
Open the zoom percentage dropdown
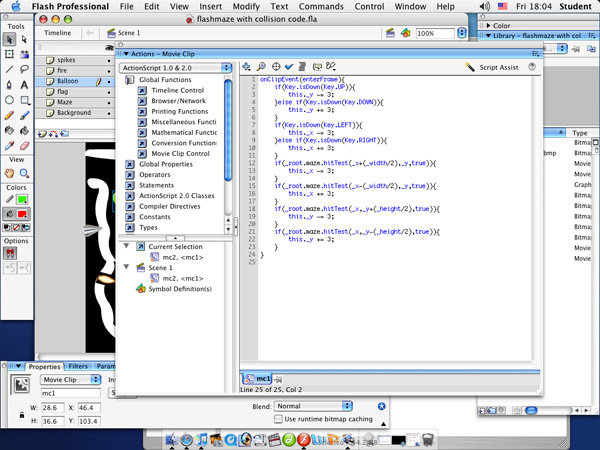(x=462, y=33)
